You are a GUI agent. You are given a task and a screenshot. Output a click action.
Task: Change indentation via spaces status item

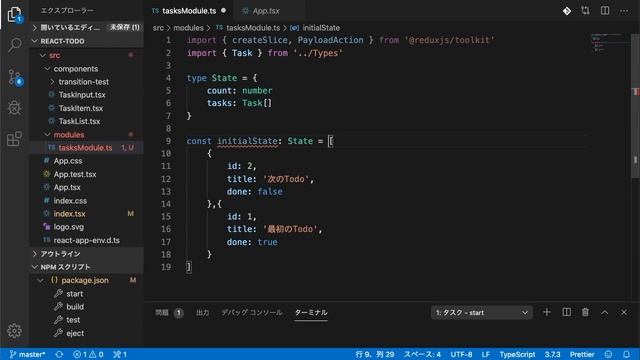422,354
